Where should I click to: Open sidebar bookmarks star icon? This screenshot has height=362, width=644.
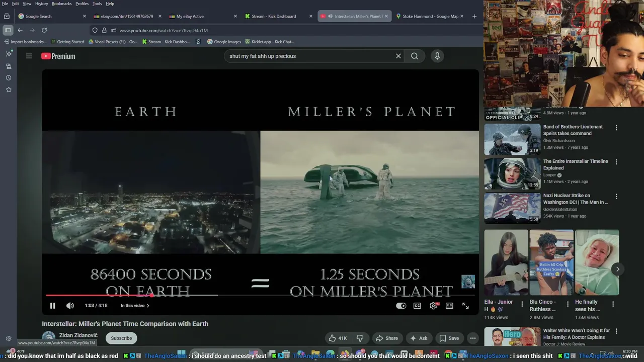point(9,89)
